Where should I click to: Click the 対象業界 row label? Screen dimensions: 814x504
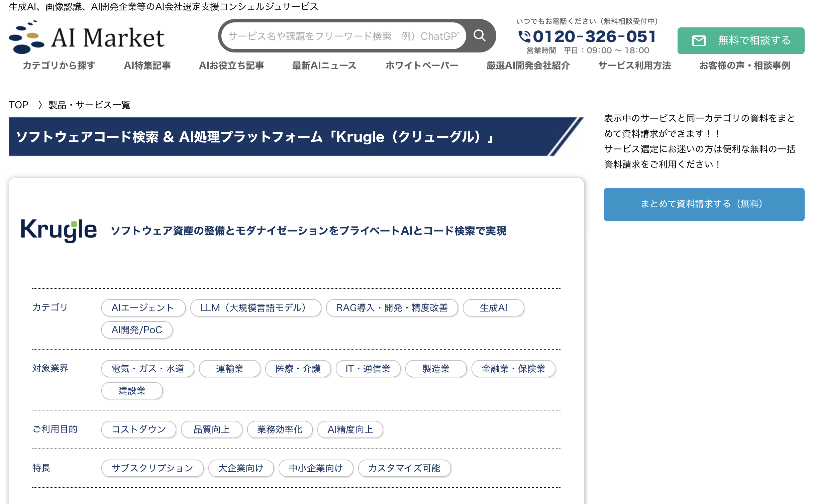tap(50, 368)
